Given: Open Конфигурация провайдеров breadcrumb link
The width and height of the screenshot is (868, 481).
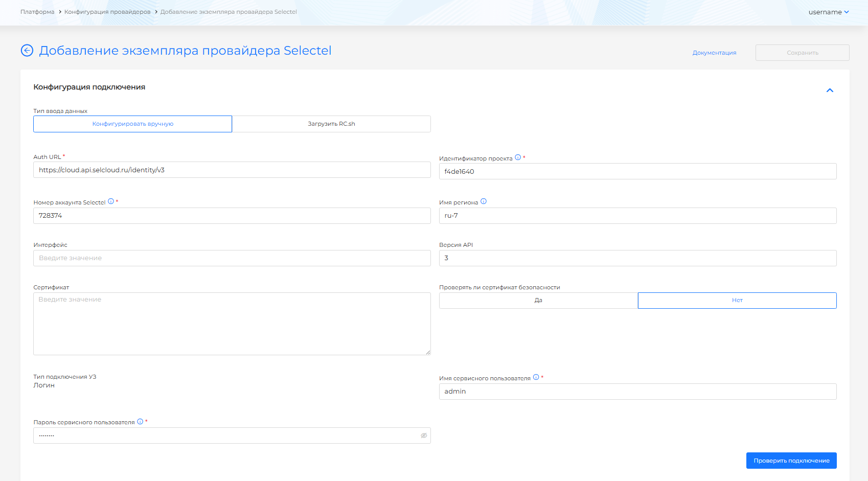Looking at the screenshot, I should point(107,12).
